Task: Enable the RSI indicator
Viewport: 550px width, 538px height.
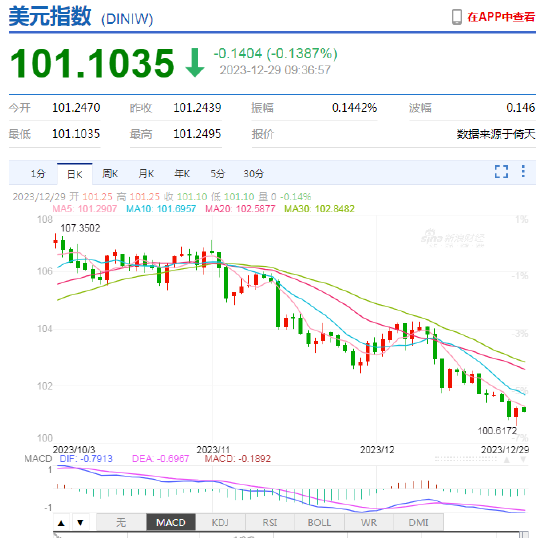Action: click(270, 523)
